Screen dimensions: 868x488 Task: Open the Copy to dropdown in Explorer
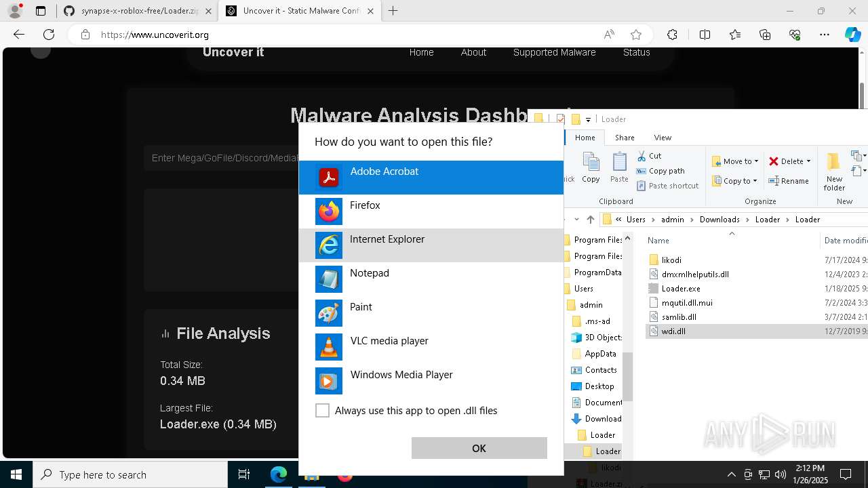coord(734,181)
